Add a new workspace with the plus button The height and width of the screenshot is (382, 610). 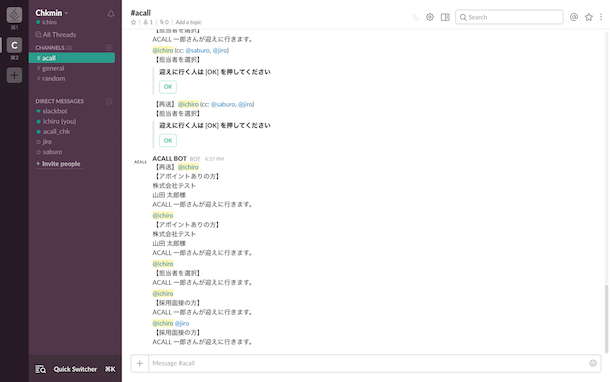point(14,75)
